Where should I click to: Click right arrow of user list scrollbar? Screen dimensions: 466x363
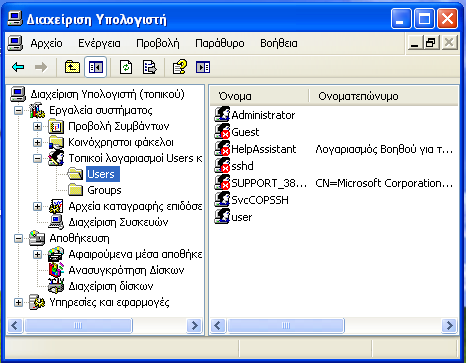click(x=449, y=325)
